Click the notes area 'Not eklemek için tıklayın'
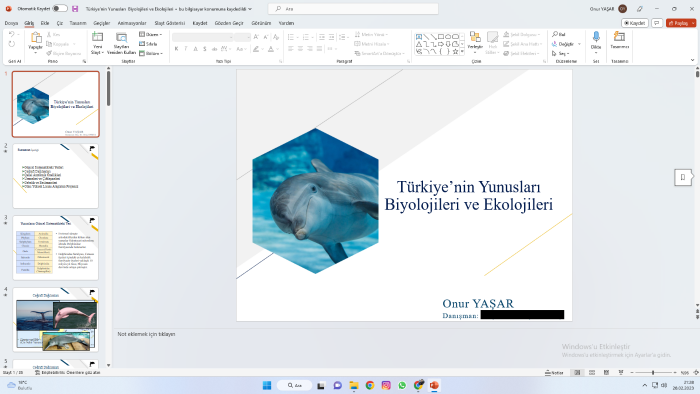700x394 pixels. click(x=146, y=334)
